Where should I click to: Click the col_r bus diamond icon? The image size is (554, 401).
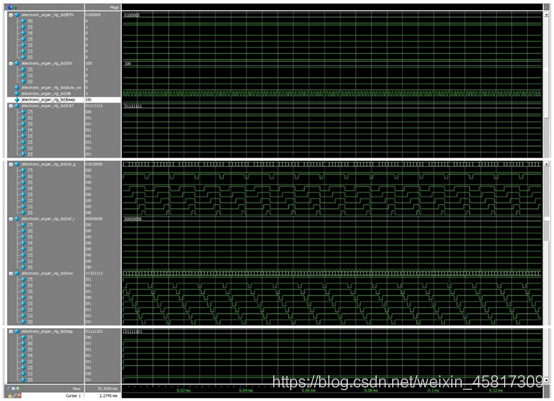coord(17,219)
